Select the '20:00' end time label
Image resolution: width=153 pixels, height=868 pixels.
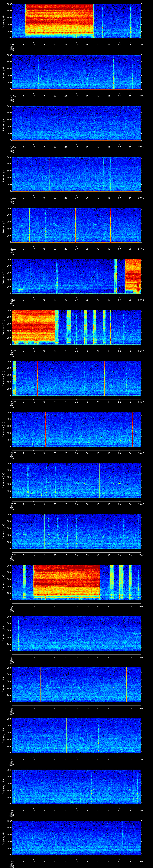[x=141, y=197]
